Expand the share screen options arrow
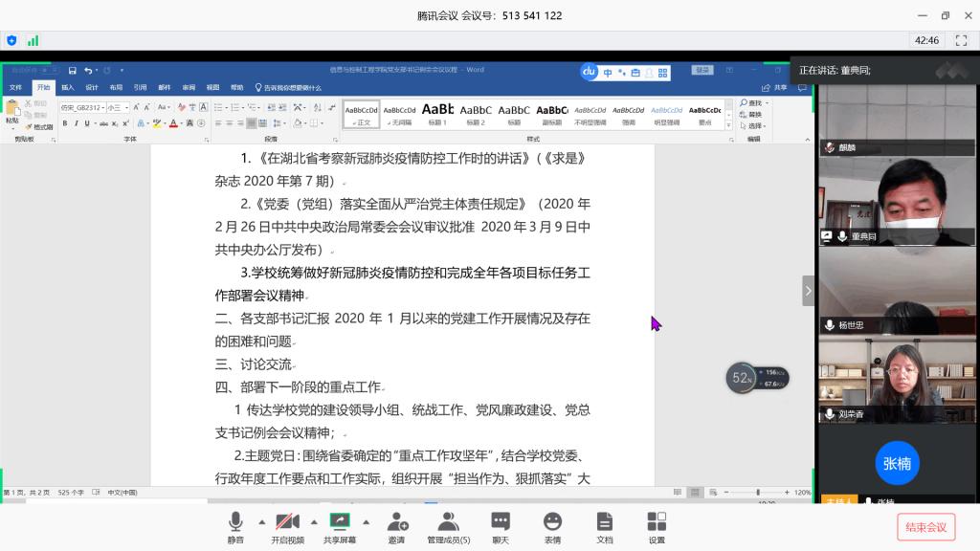 tap(366, 522)
